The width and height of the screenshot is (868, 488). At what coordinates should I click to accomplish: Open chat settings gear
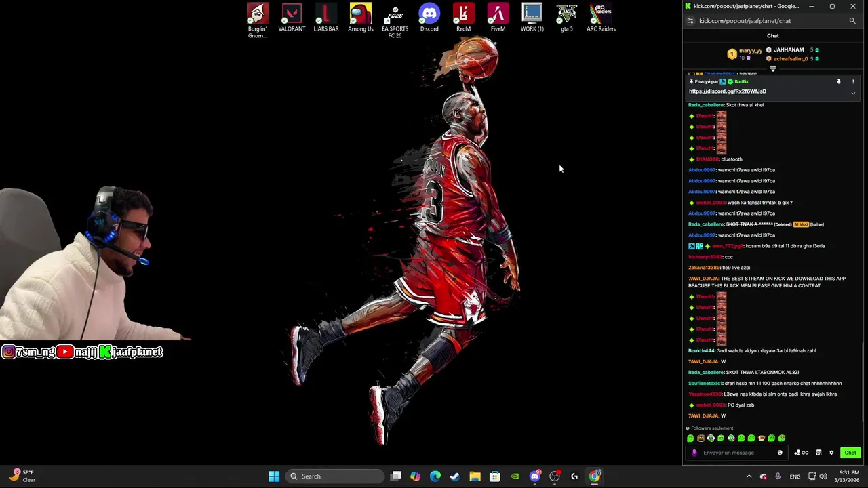click(x=831, y=453)
